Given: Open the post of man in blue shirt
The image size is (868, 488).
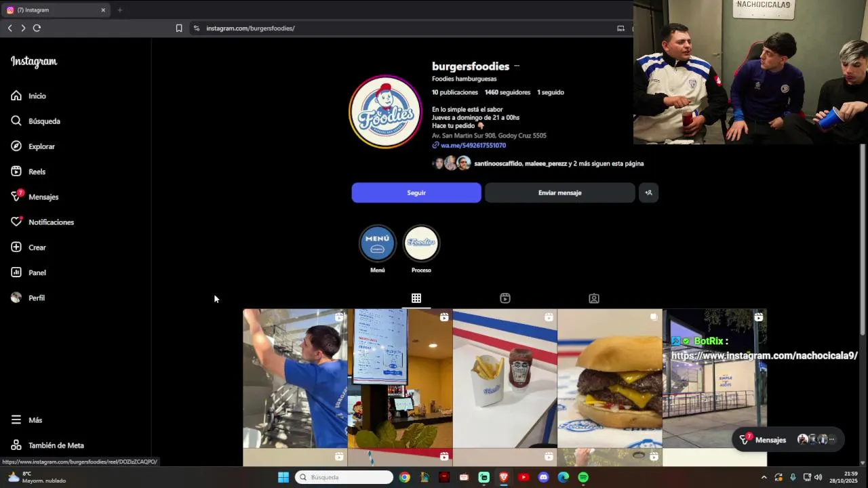Looking at the screenshot, I should pos(295,378).
